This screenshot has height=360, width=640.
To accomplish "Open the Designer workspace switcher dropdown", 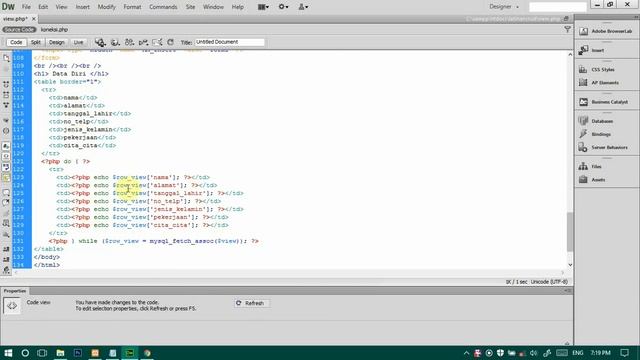I will [x=504, y=7].
